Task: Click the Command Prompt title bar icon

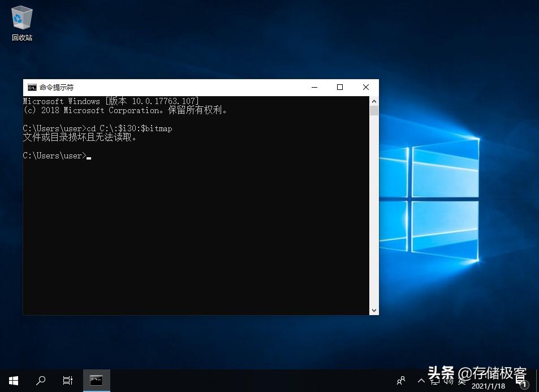Action: (32, 87)
